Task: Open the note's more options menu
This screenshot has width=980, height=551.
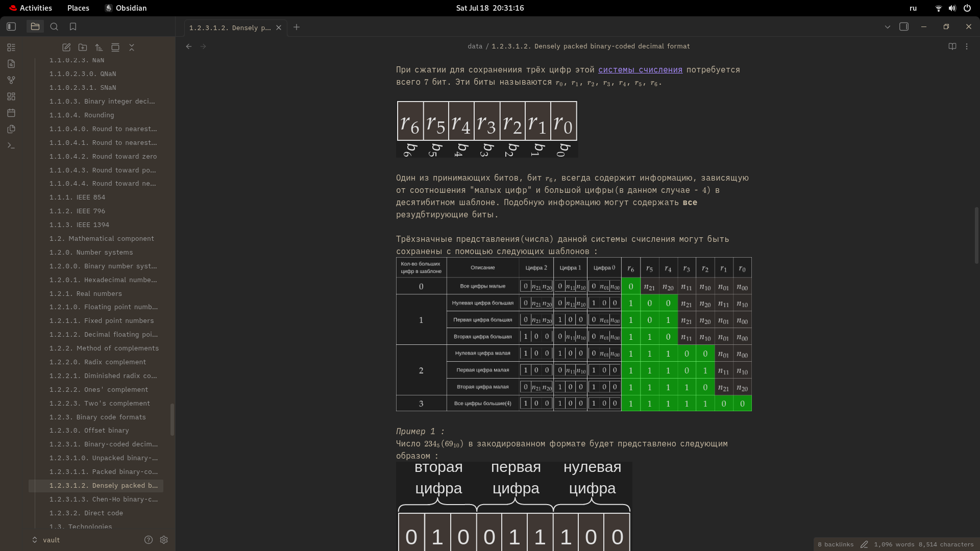Action: (x=967, y=46)
